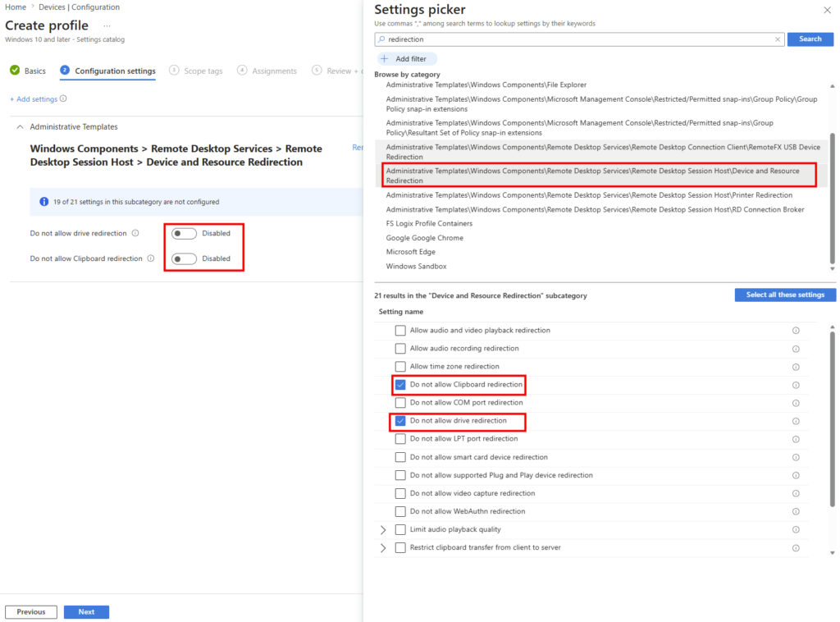This screenshot has width=840, height=622.
Task: Click Home in the breadcrumb
Action: [x=16, y=7]
